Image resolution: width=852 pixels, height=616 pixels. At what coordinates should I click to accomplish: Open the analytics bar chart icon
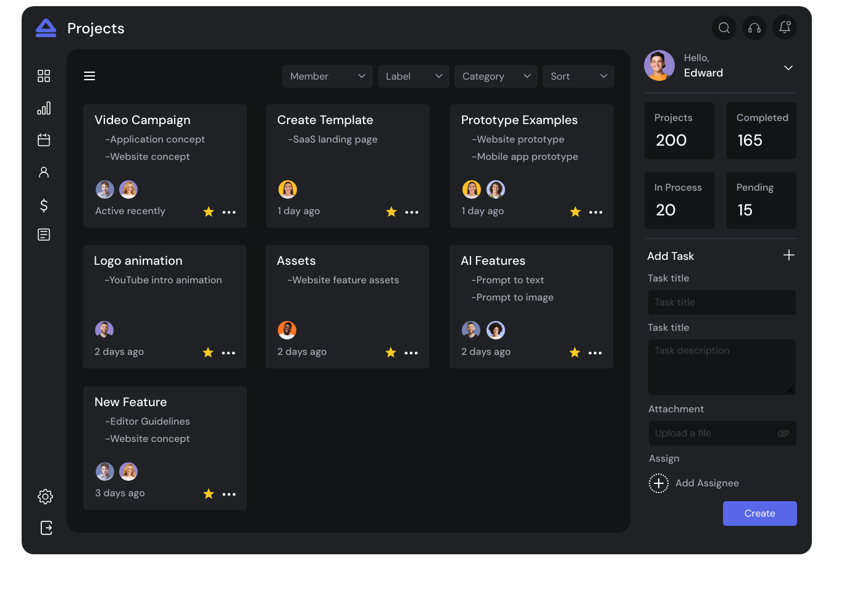click(x=44, y=109)
